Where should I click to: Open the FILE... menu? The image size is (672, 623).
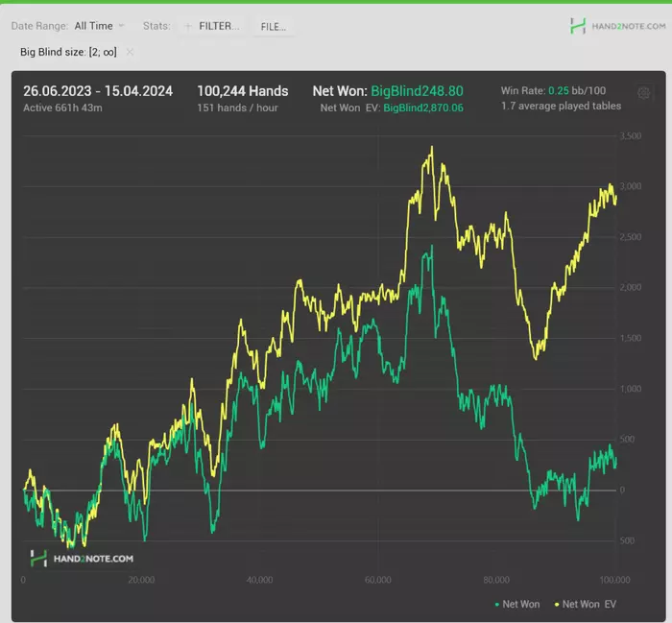coord(273,27)
